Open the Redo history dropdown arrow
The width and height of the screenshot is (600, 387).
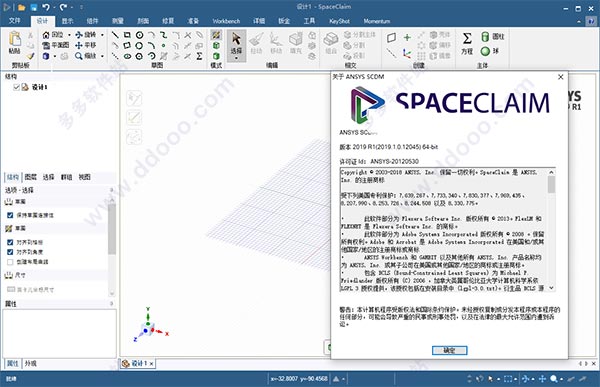[72, 7]
